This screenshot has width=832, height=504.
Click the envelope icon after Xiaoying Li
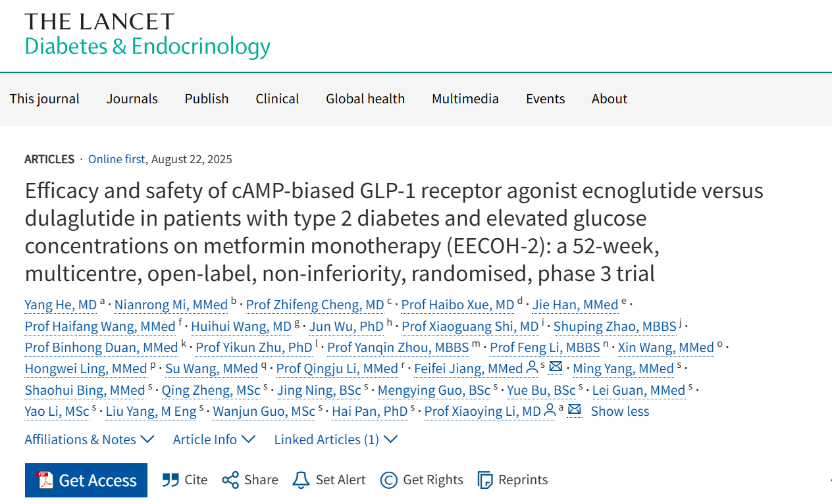pos(575,411)
